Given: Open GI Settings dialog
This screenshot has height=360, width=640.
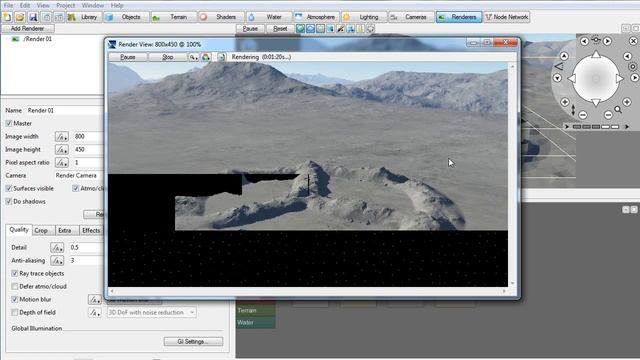Looking at the screenshot, I should point(193,342).
